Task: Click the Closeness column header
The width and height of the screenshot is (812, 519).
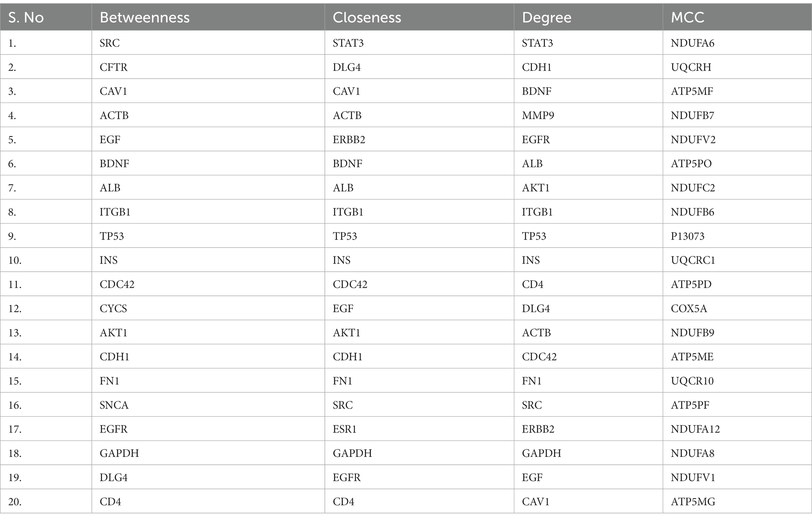Action: pyautogui.click(x=420, y=17)
